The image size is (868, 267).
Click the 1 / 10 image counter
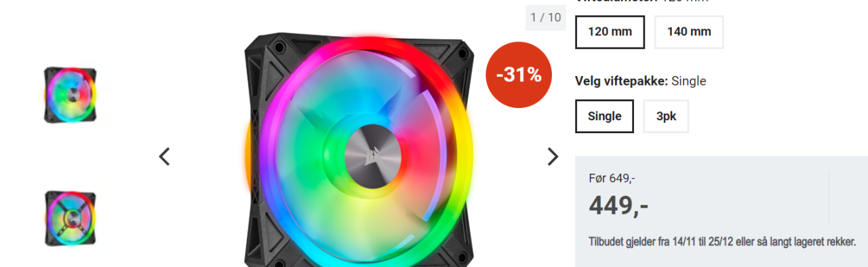[x=546, y=18]
